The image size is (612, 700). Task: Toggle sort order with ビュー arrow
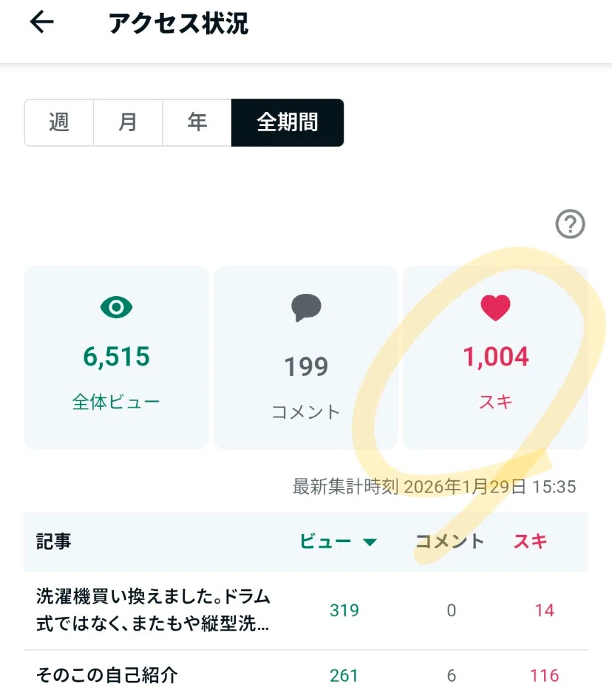[370, 543]
